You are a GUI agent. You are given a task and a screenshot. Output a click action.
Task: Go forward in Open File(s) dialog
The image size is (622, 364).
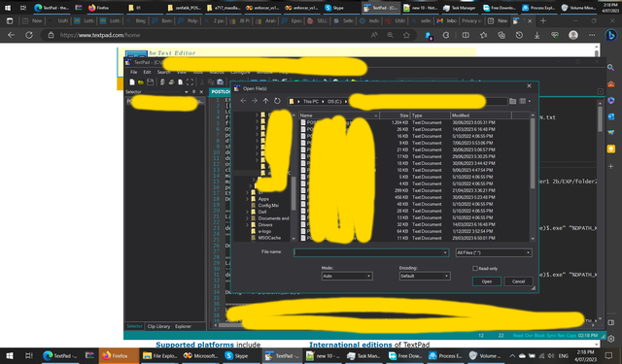pyautogui.click(x=255, y=101)
